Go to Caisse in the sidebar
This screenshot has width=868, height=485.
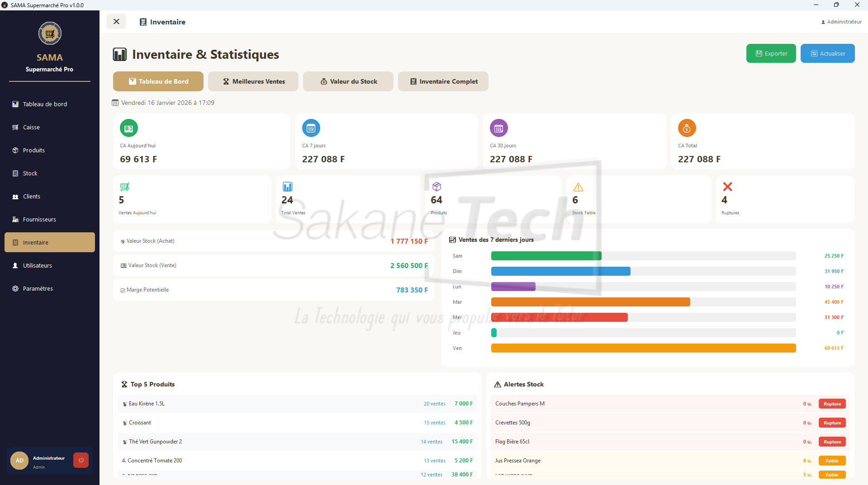tap(50, 127)
